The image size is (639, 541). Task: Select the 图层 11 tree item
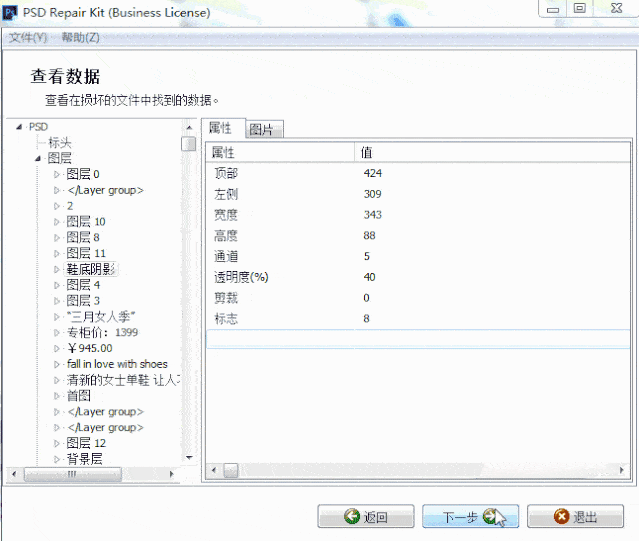coord(86,253)
